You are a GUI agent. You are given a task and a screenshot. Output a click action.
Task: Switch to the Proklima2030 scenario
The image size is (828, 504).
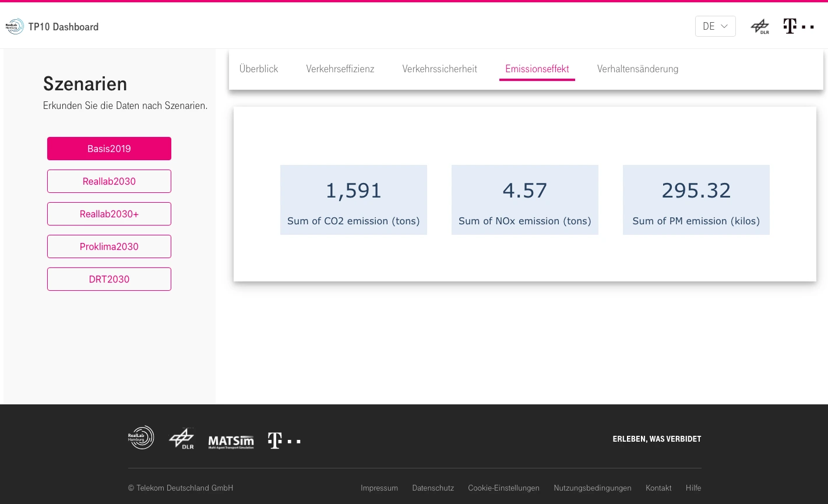tap(109, 246)
